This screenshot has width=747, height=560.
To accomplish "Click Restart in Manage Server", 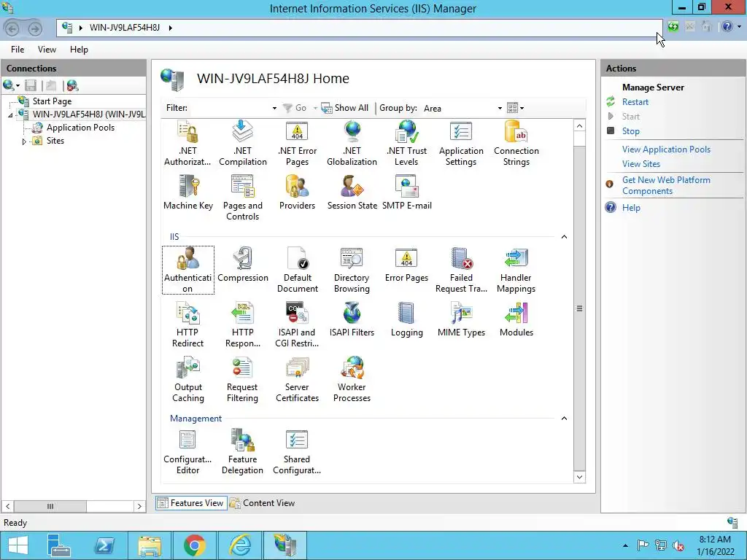I will (x=635, y=102).
